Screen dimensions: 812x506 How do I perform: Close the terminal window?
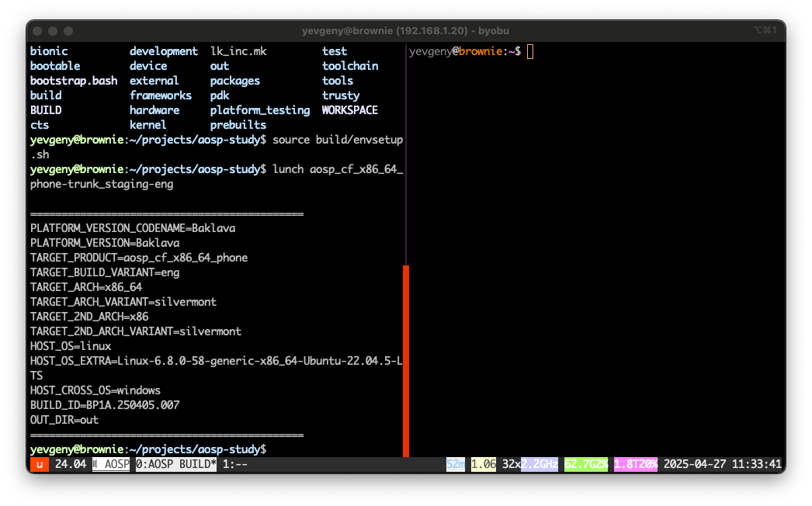coord(37,31)
